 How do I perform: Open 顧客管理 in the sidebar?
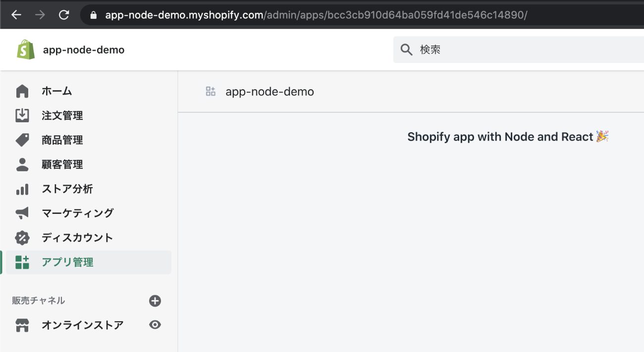click(x=62, y=164)
